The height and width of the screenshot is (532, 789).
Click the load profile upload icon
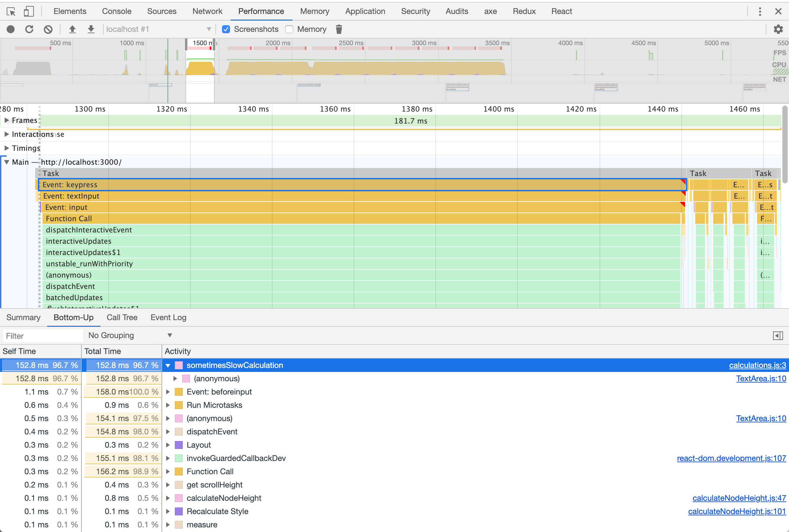(x=72, y=29)
